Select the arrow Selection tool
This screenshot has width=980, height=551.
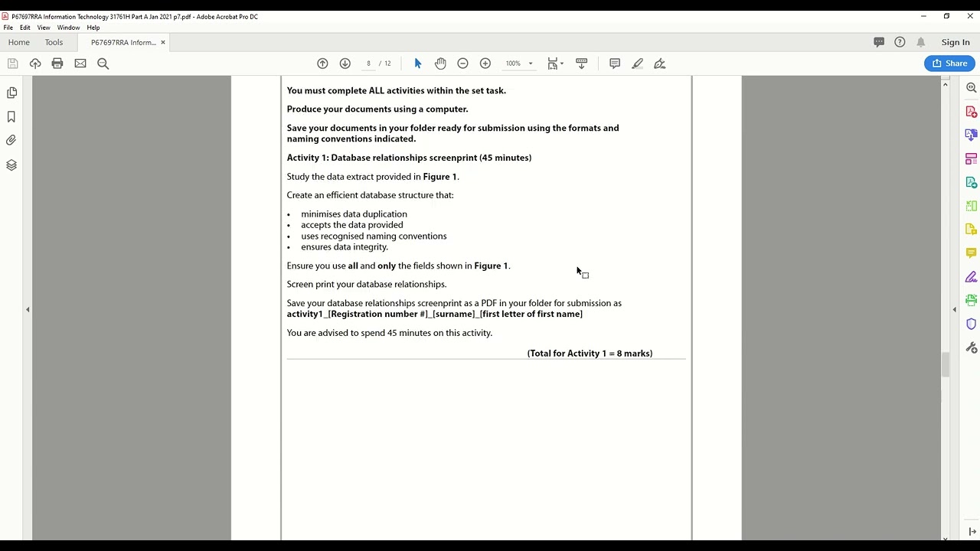(x=417, y=64)
